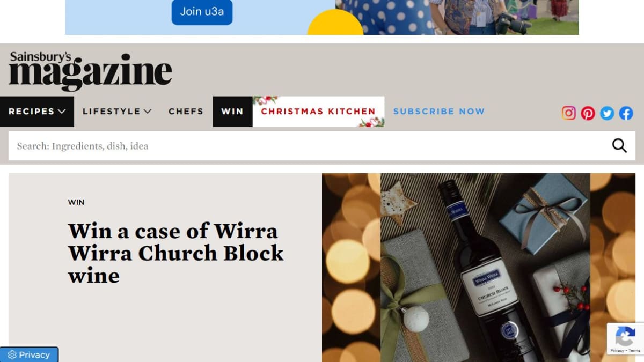Open the Pinterest social icon
Image resolution: width=644 pixels, height=362 pixels.
tap(588, 113)
